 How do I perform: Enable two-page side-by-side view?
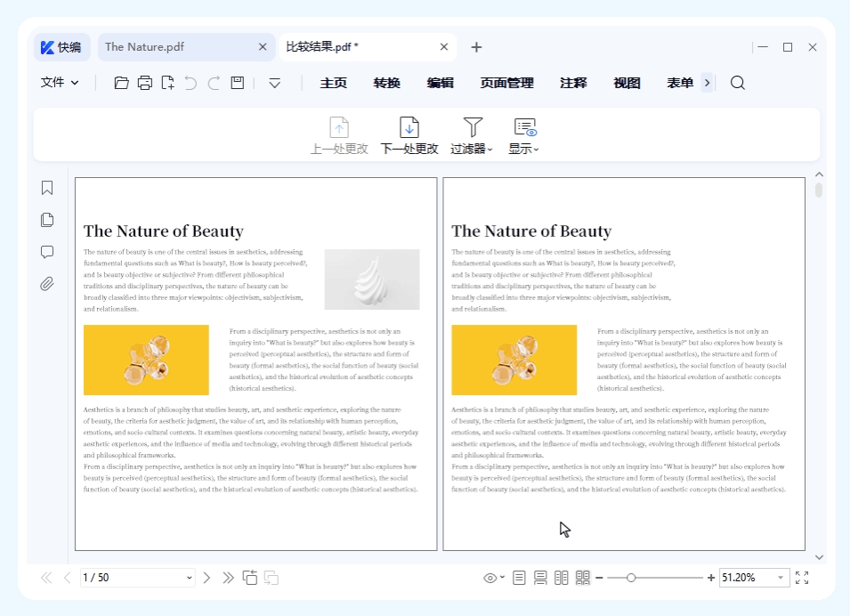[x=562, y=578]
